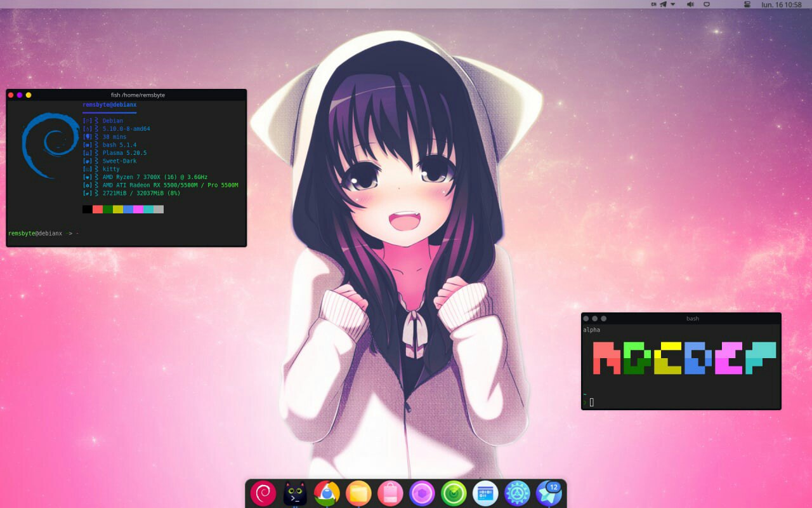Click the purple button on fish terminal
The width and height of the screenshot is (812, 508).
pyautogui.click(x=20, y=95)
